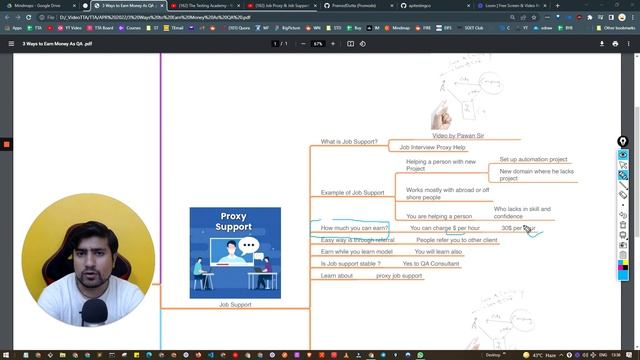Open the Chrome profile avatar

pos(622,18)
